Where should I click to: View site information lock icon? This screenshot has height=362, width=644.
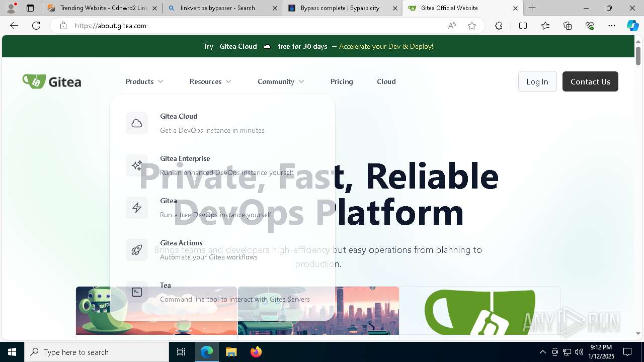click(x=63, y=26)
